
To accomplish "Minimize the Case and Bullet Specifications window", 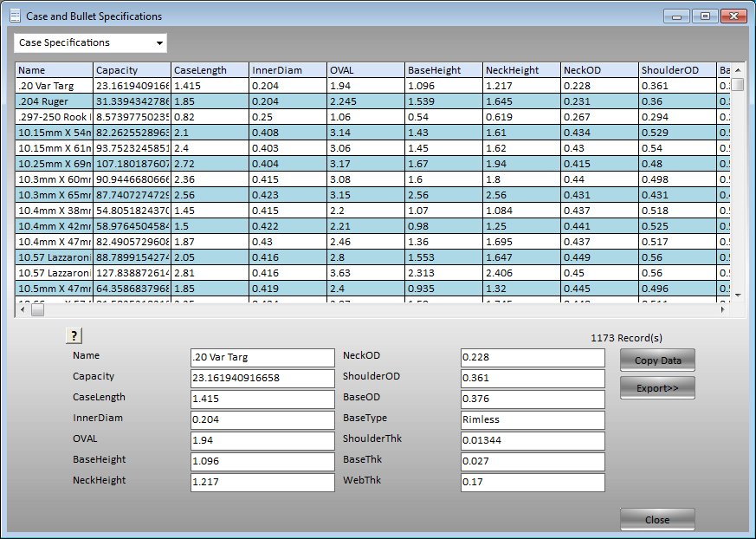I will click(x=675, y=15).
